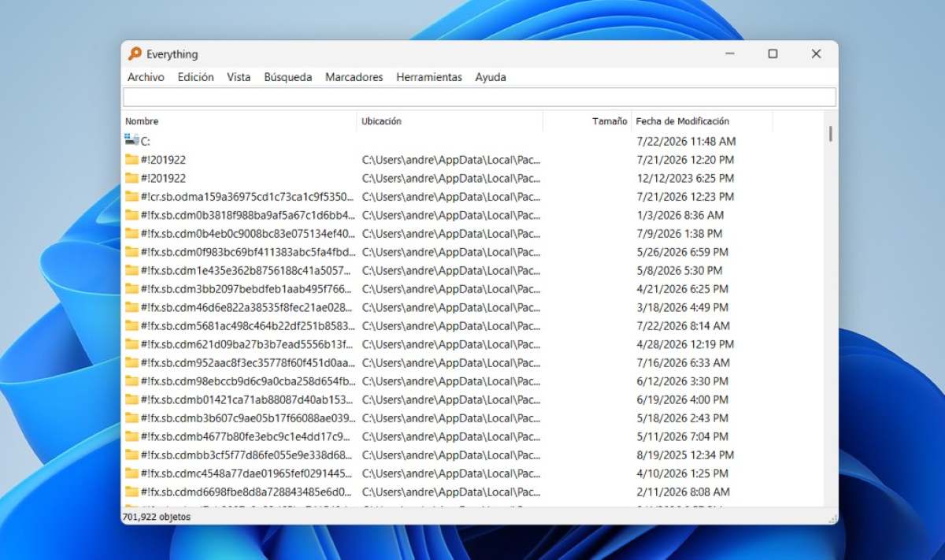Select name '#!fx.sb.cdm0b4eb0c9008bc83e075134ef40...'

point(248,233)
